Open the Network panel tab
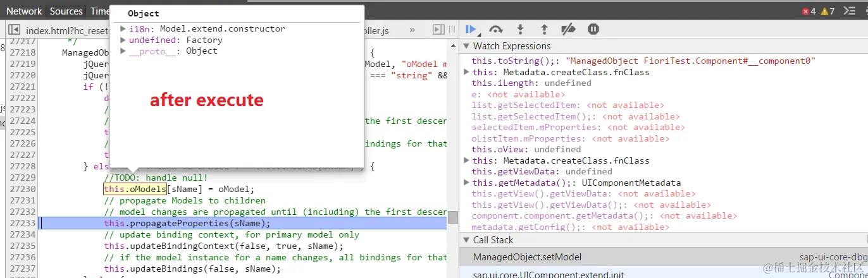Viewport: 868px width, 278px height. click(24, 11)
